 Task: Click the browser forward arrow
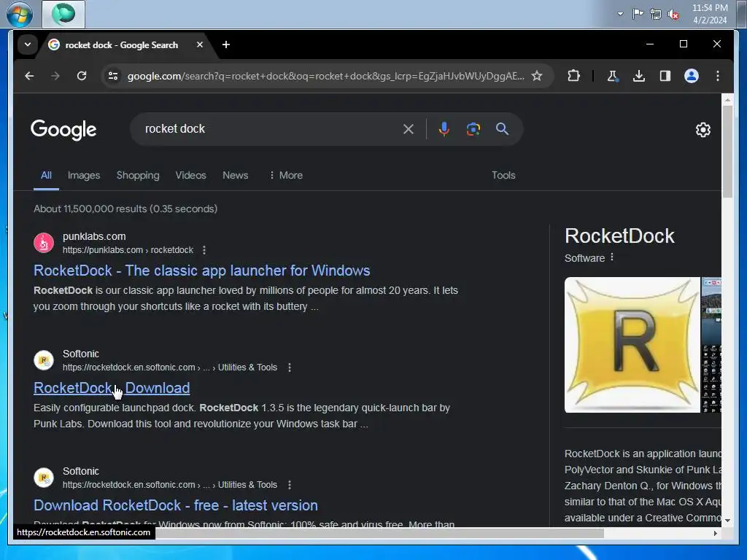[x=55, y=76]
